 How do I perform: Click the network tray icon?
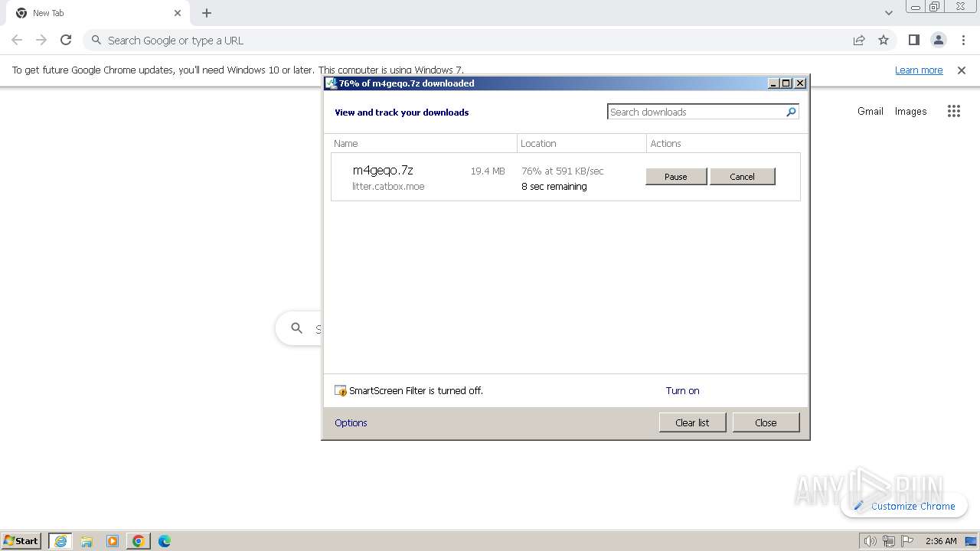888,541
